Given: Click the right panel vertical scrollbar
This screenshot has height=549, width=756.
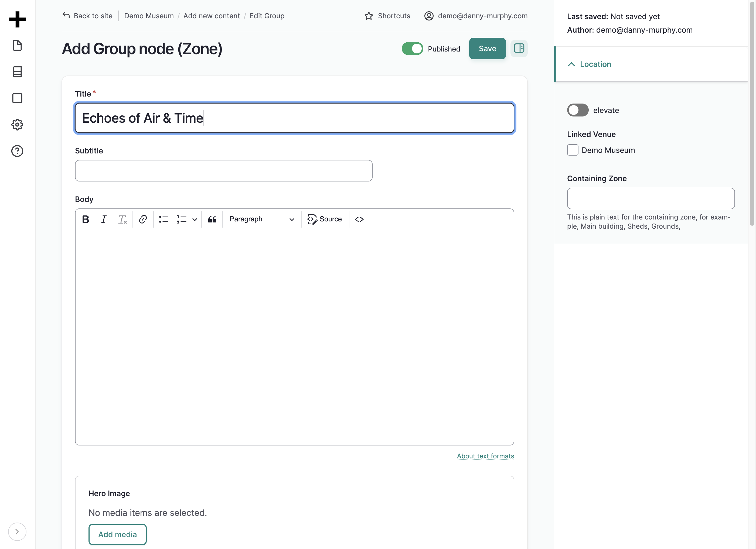Looking at the screenshot, I should click(752, 113).
